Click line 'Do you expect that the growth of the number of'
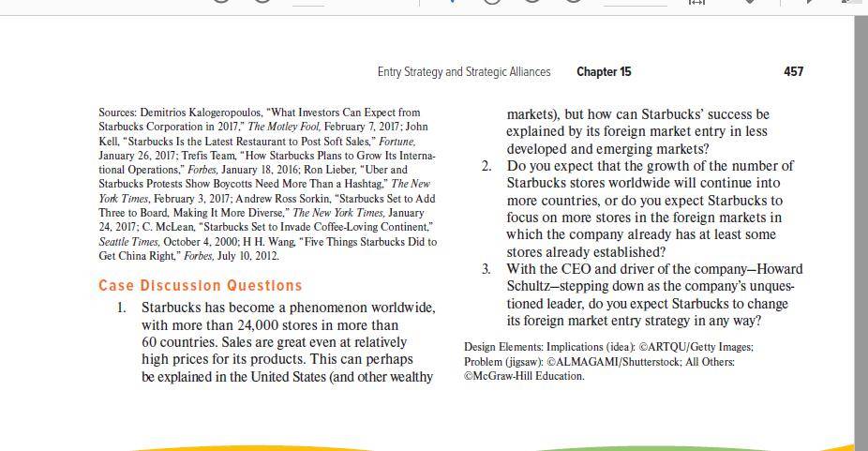This screenshot has width=868, height=451. (x=650, y=166)
